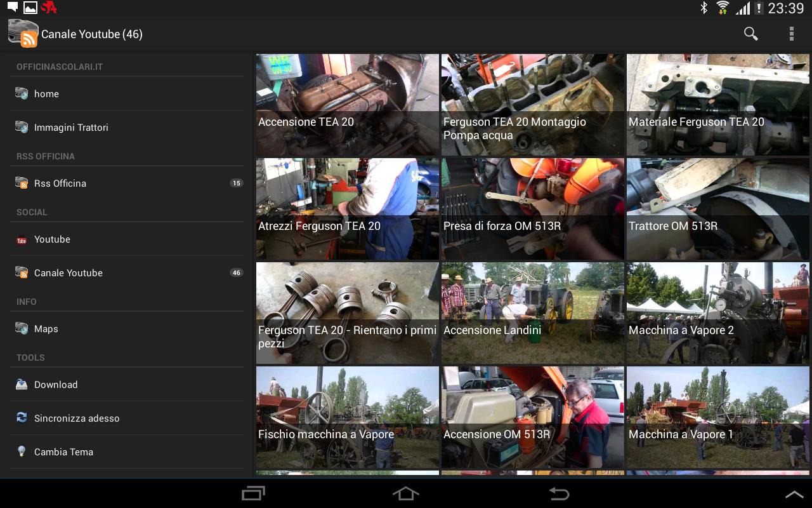Click the Download tray icon
This screenshot has width=812, height=508.
click(x=22, y=384)
